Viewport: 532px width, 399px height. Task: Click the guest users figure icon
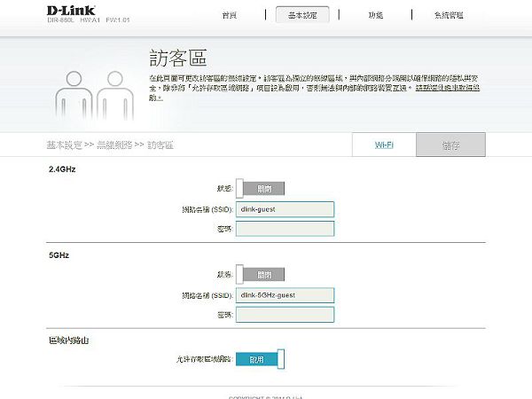(x=95, y=96)
